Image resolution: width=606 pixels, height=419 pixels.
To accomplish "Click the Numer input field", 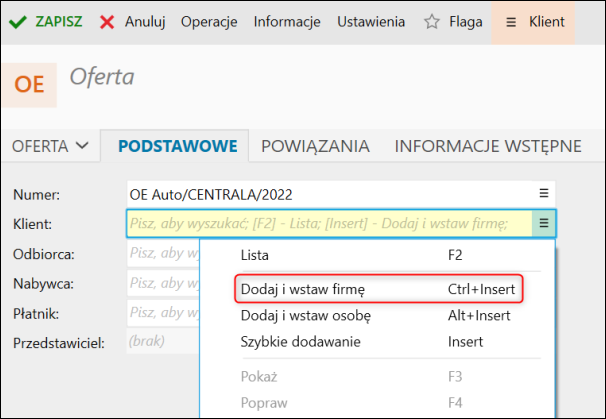I will click(x=341, y=194).
